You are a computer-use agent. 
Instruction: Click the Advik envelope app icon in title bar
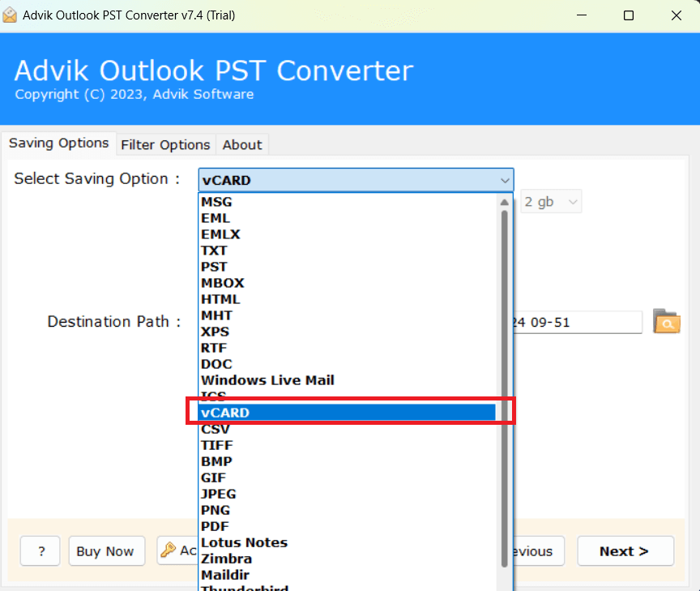click(10, 15)
